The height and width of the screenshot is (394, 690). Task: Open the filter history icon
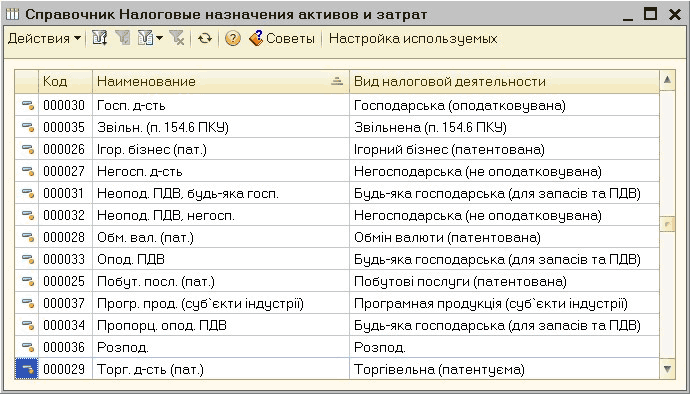[x=146, y=39]
